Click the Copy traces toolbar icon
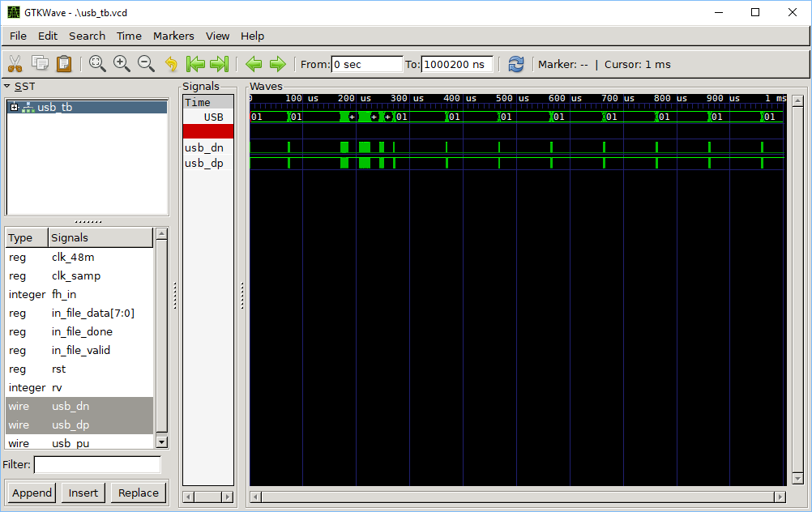 tap(40, 64)
